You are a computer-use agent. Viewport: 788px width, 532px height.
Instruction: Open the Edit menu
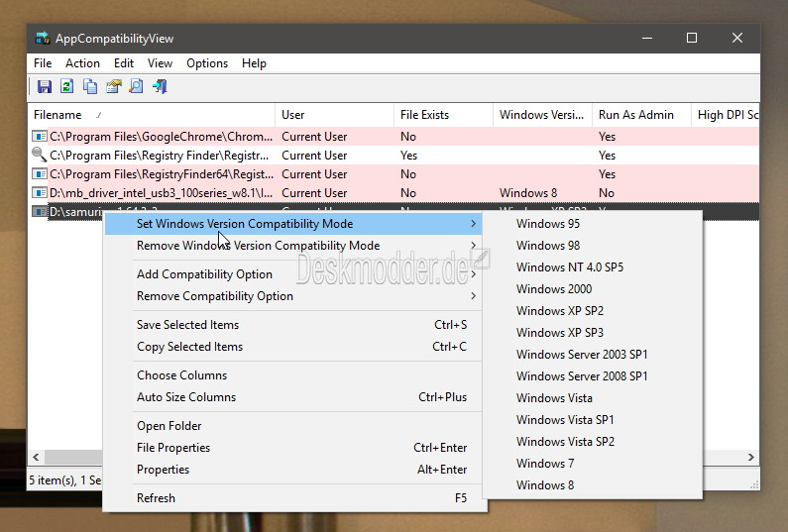pos(124,63)
